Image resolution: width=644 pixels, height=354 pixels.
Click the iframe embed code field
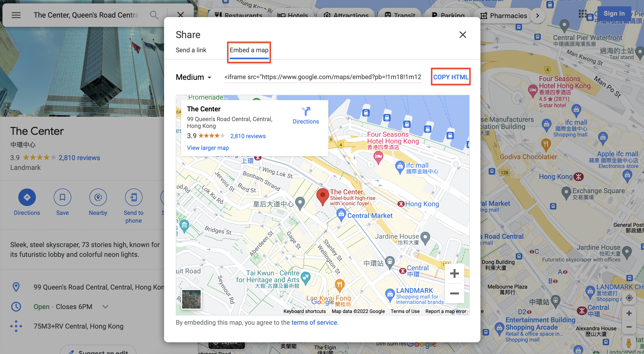coord(323,77)
